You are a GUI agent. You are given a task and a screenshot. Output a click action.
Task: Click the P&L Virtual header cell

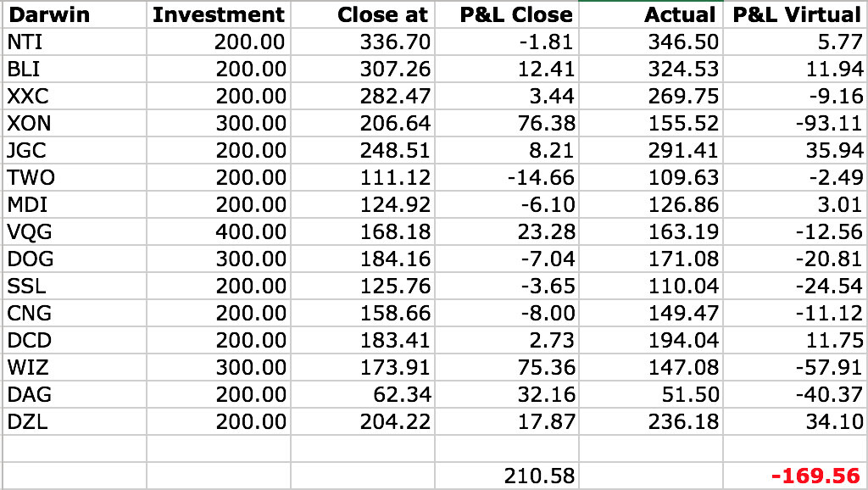point(797,15)
